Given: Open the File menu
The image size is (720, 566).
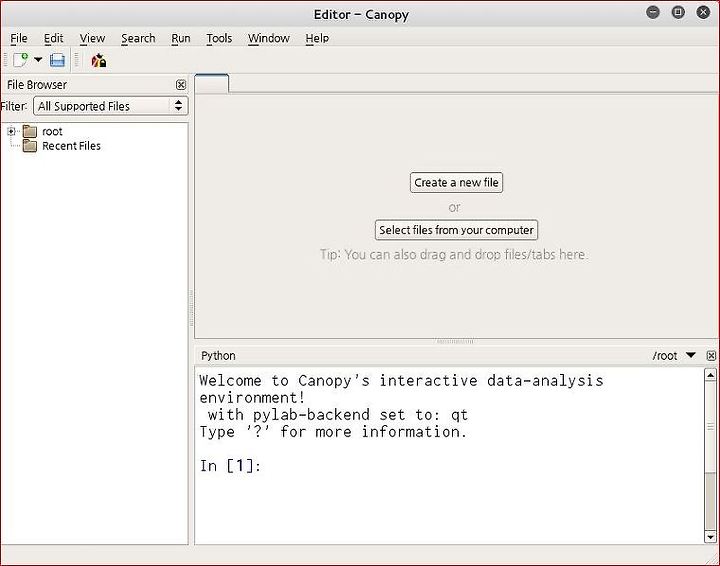Looking at the screenshot, I should coord(19,38).
